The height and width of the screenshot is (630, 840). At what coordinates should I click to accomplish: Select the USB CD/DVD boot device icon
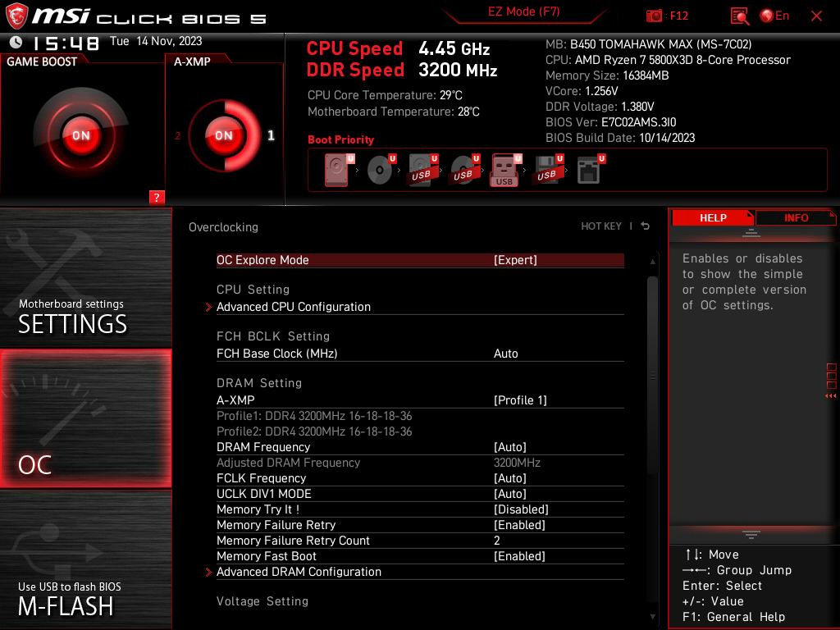coord(463,171)
